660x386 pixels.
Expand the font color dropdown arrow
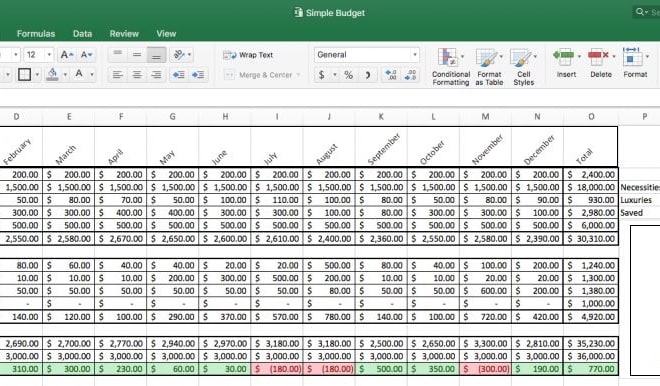[x=92, y=75]
